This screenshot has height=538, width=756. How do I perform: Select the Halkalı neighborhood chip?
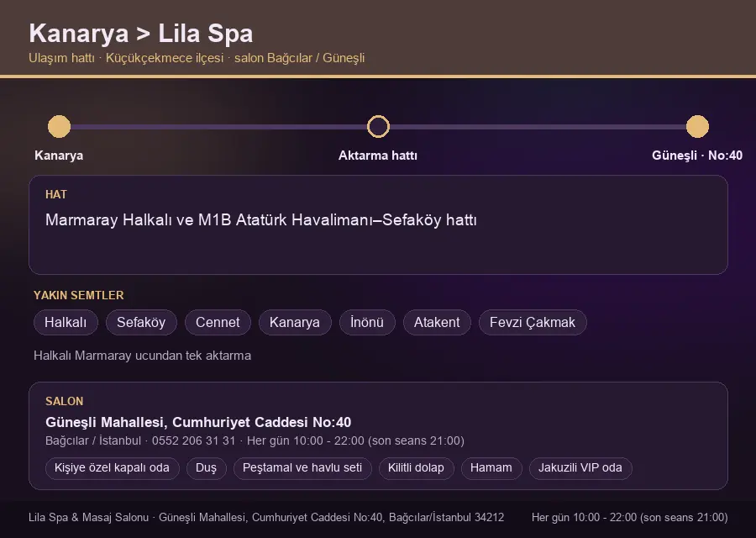coord(66,322)
